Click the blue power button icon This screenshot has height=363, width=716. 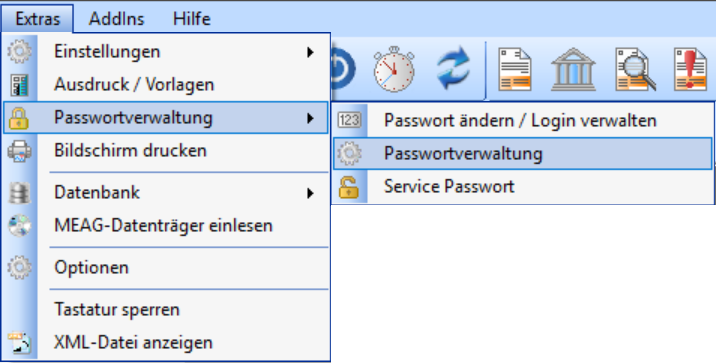click(342, 69)
